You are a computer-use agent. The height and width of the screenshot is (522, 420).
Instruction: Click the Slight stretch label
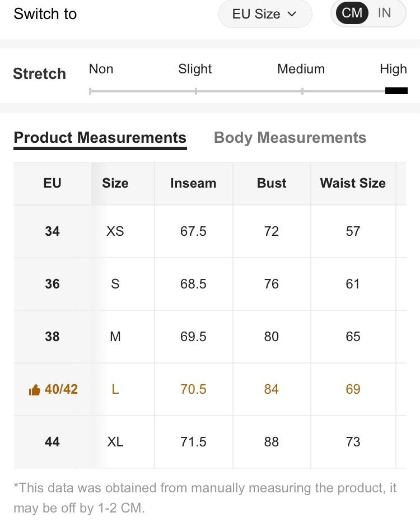click(195, 69)
